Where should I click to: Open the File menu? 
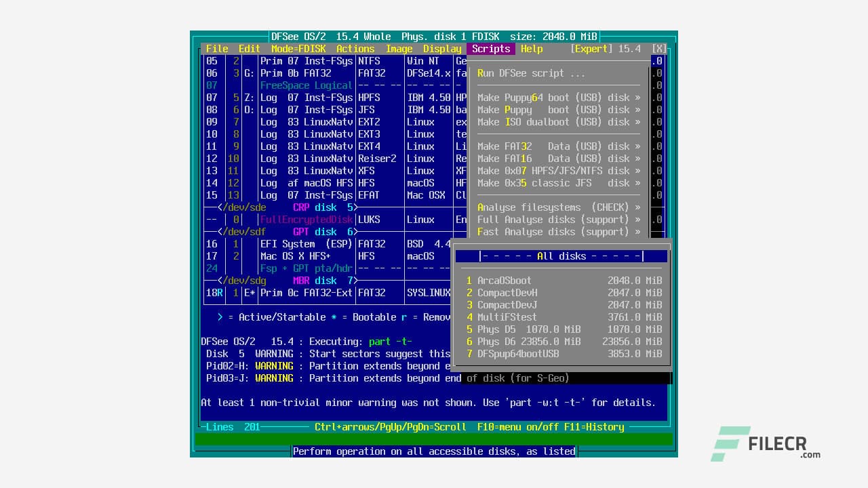216,48
